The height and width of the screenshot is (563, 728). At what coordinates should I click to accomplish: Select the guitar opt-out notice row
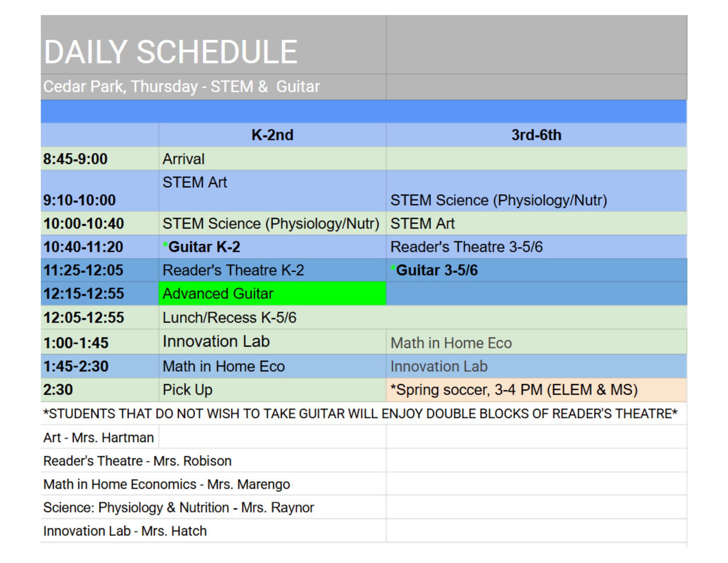coord(360,414)
